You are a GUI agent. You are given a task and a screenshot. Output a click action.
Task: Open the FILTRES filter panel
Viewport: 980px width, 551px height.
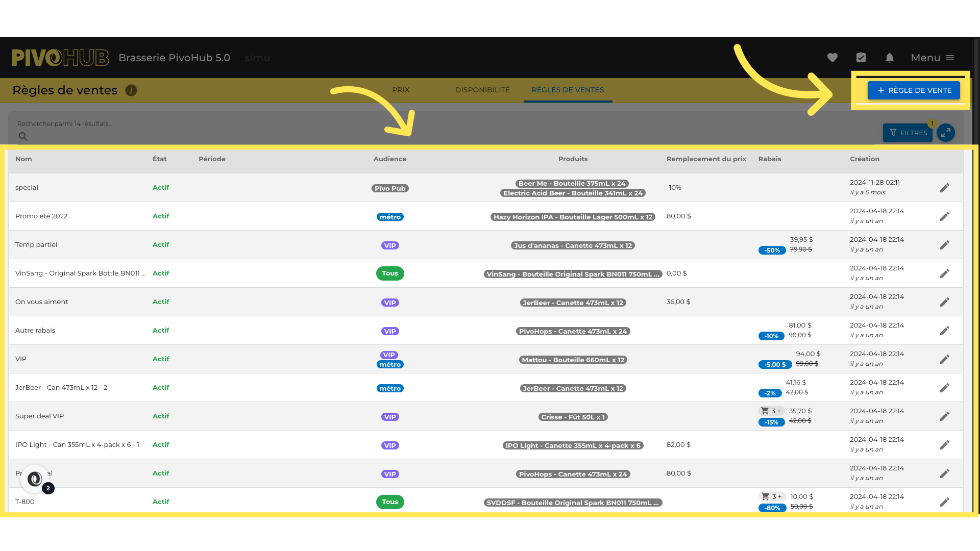point(908,133)
